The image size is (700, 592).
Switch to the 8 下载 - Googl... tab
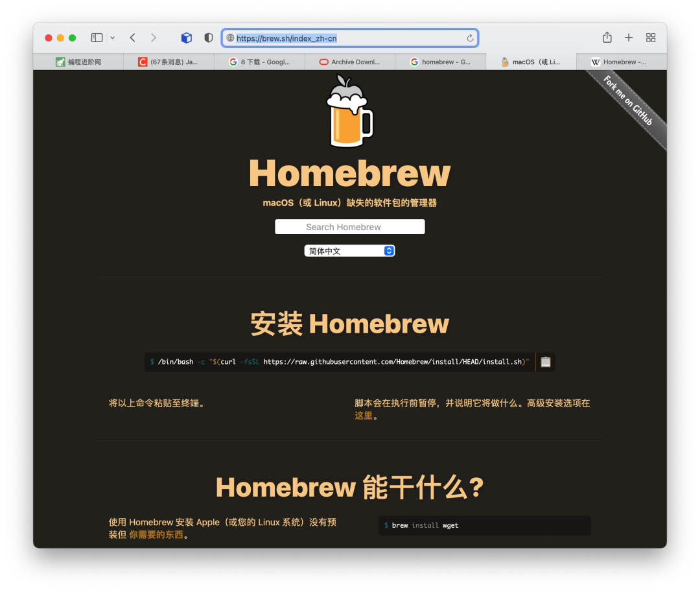click(x=259, y=62)
